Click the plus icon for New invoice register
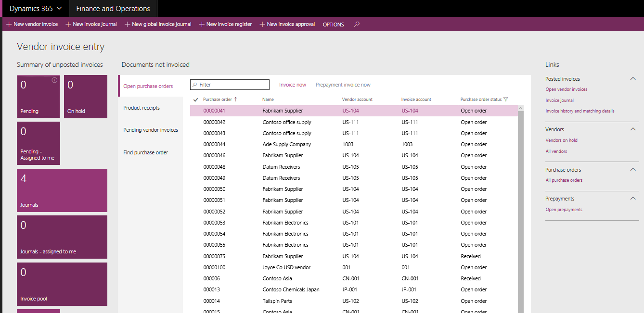The width and height of the screenshot is (644, 313). coord(202,24)
